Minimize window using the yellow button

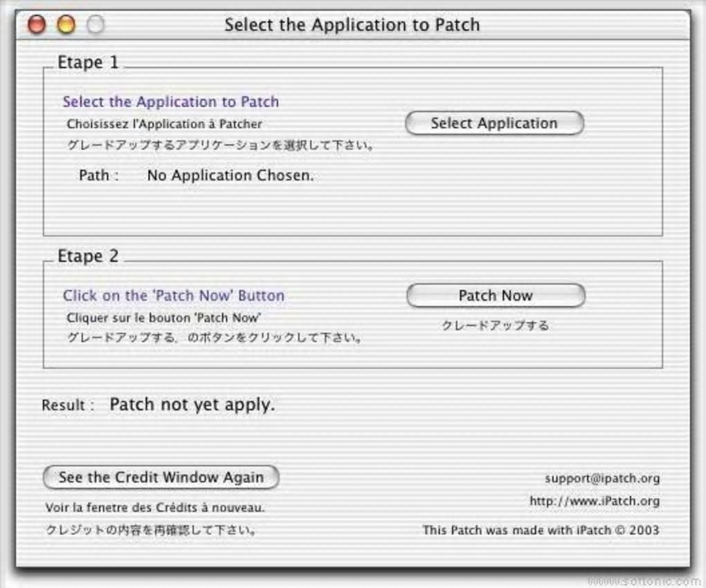coord(66,24)
